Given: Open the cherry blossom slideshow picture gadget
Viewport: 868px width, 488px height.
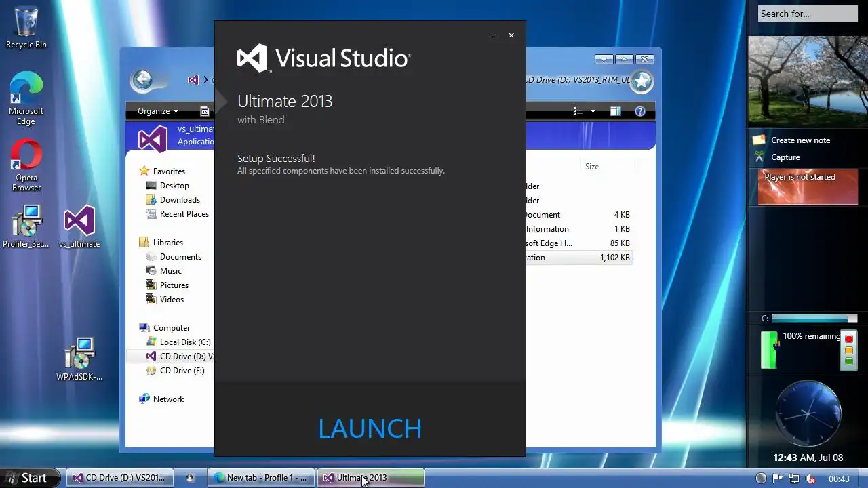Looking at the screenshot, I should coord(808,81).
